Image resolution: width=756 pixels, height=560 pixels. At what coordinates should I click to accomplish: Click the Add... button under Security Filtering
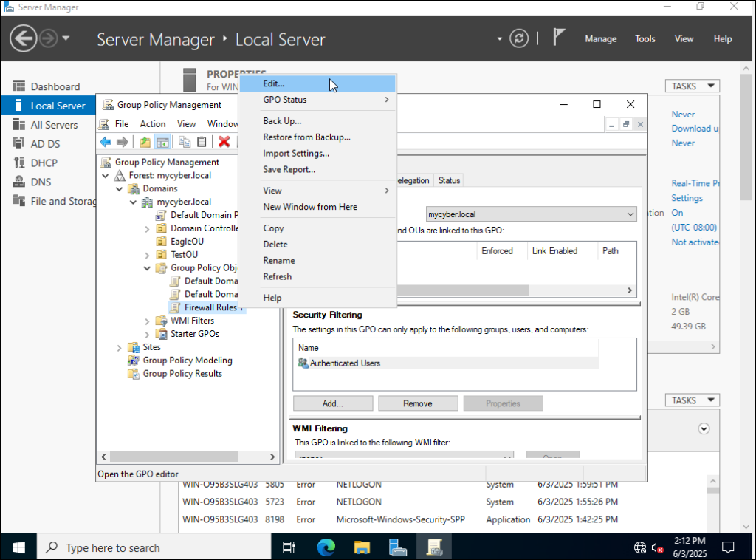(x=333, y=403)
